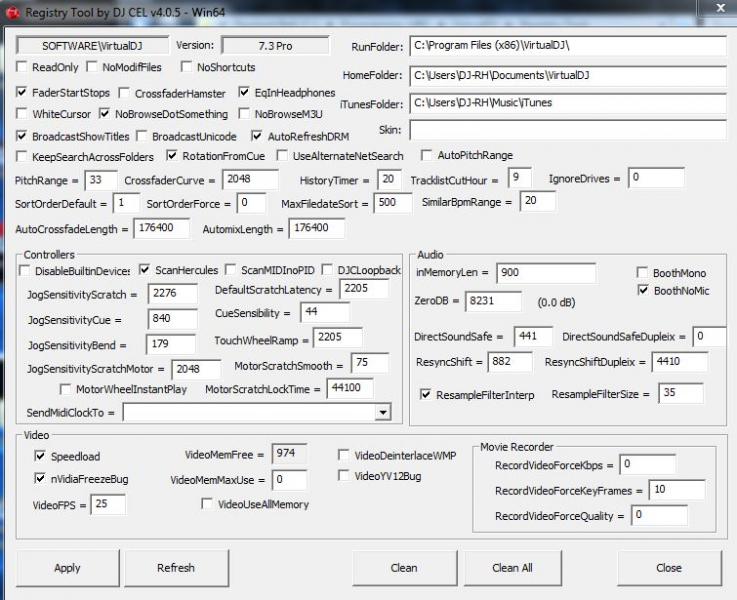Click the MotorScratchLockTime field
737x600 pixels.
point(350,388)
